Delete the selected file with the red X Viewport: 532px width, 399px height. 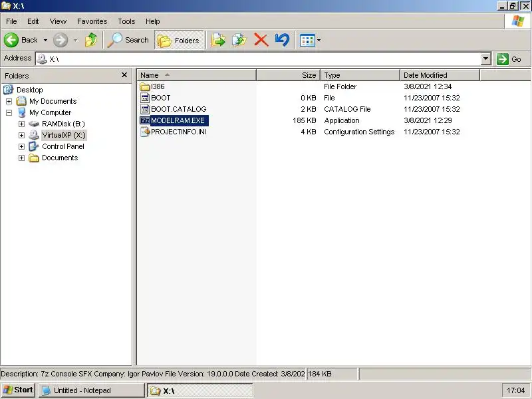pyautogui.click(x=261, y=40)
